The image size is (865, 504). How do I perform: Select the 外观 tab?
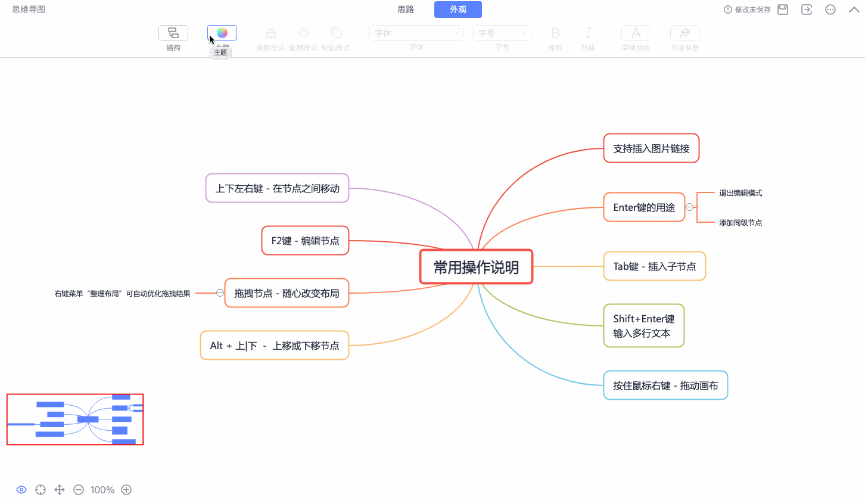(x=458, y=10)
